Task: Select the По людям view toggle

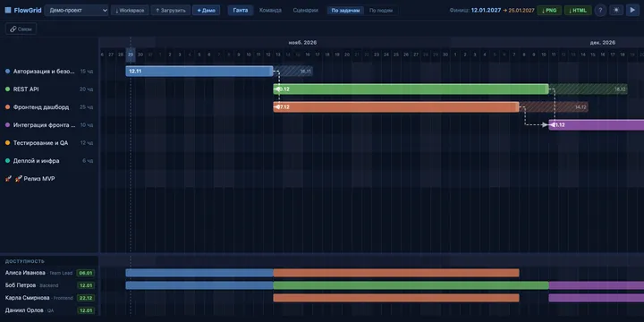Action: [x=381, y=11]
